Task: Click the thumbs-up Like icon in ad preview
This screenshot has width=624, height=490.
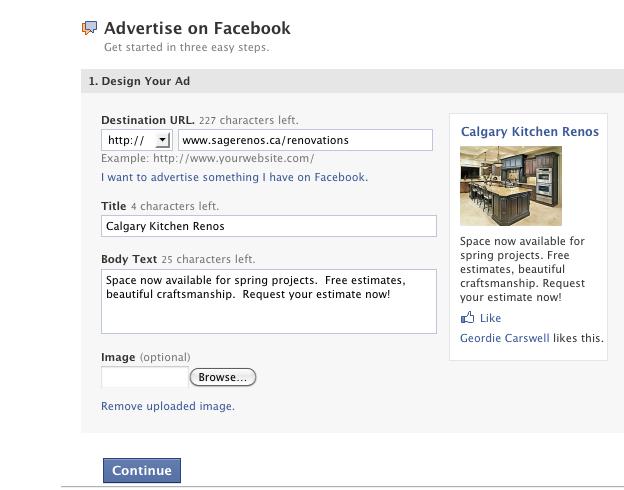Action: point(468,318)
